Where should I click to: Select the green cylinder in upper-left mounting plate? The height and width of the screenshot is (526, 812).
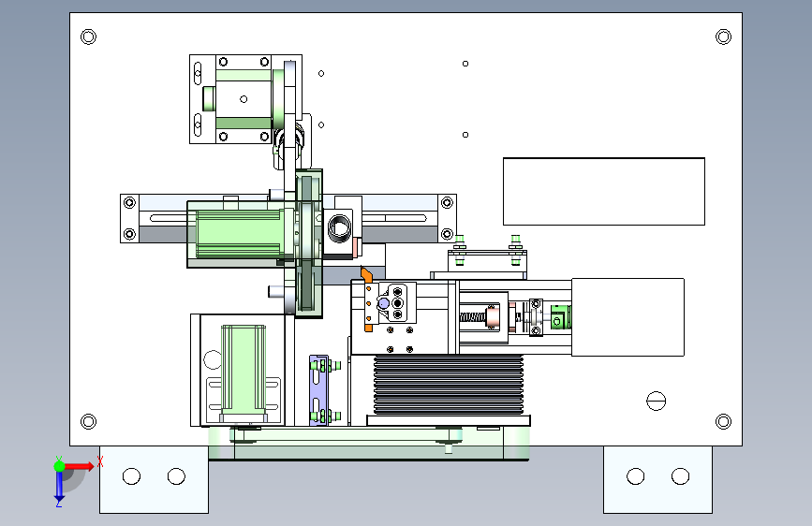coord(209,98)
